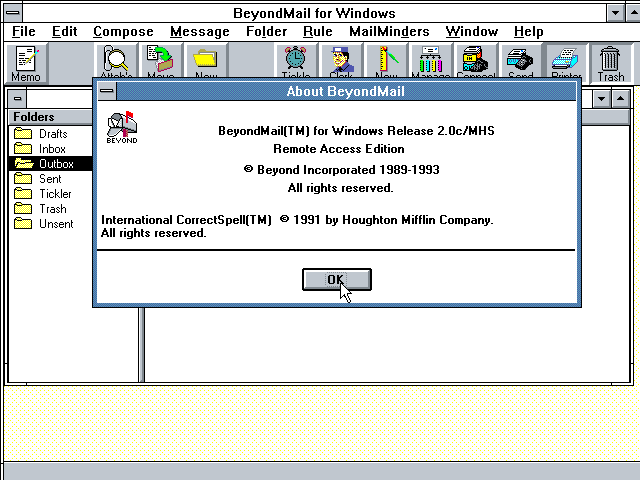640x480 pixels.
Task: Minimize the BeyondMail main window
Action: (615, 13)
